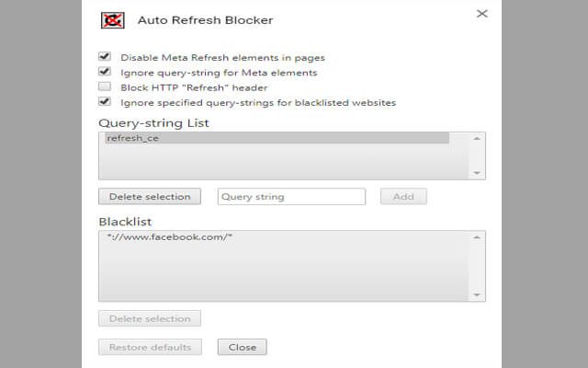Uncheck Ignore query-string for Meta elements
The image size is (588, 368).
click(x=105, y=72)
